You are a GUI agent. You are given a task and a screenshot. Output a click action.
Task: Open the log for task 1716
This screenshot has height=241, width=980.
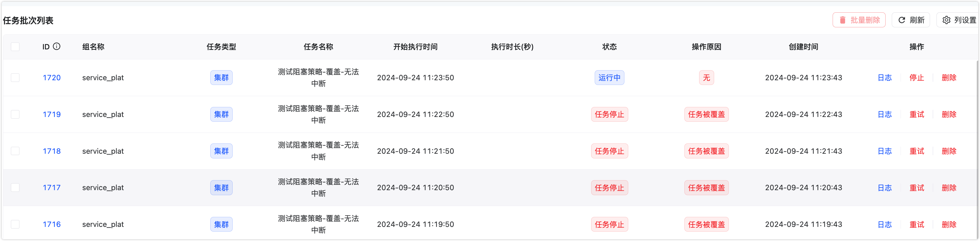(884, 224)
